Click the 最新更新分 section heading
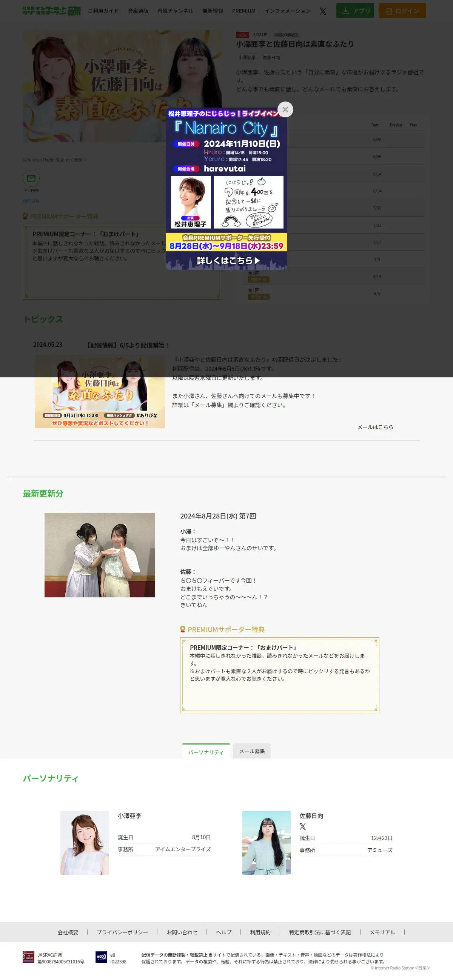Screen dimensions: 453x980 (43, 494)
